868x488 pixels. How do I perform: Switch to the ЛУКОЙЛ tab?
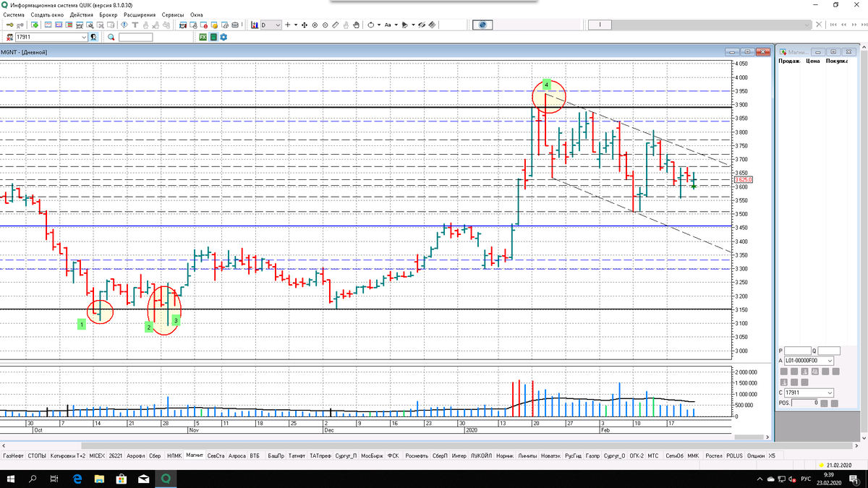480,456
